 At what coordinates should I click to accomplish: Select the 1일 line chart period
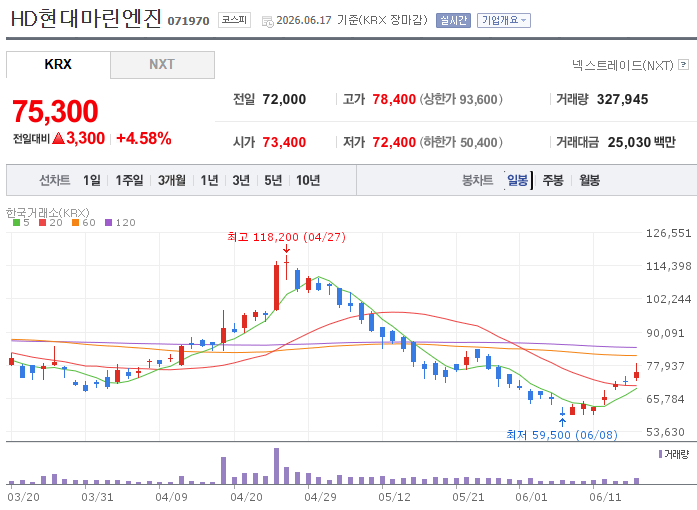92,180
